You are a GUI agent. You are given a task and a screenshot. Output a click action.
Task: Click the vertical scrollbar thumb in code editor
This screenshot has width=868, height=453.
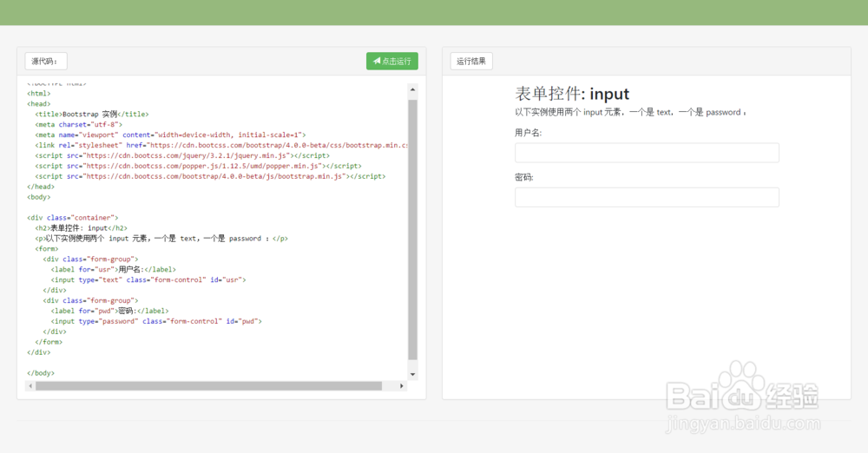[x=412, y=230]
